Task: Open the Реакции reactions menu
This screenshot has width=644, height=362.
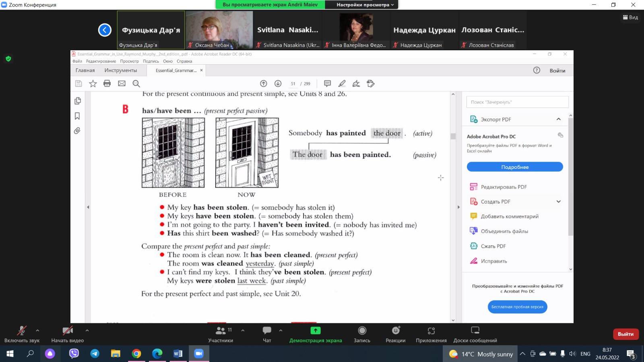Action: point(396,334)
